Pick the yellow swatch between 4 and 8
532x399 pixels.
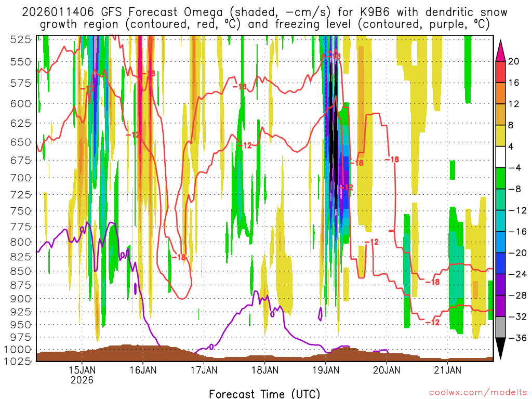coord(500,136)
